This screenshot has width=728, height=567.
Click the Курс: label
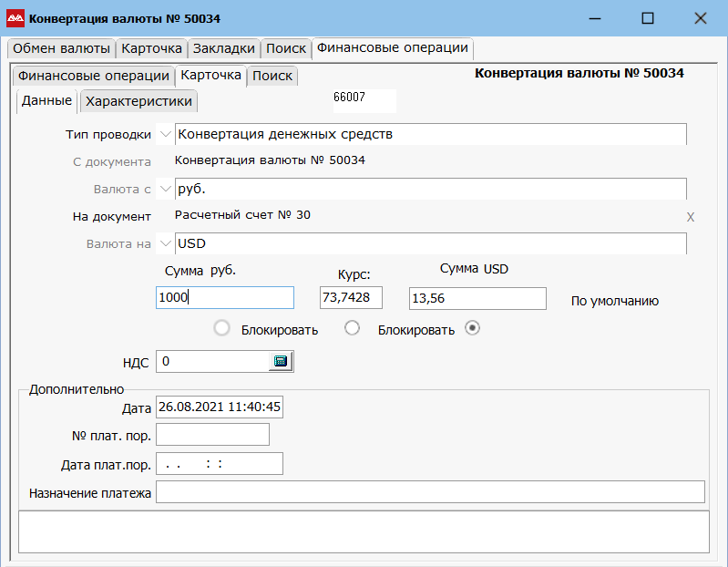[x=354, y=274]
